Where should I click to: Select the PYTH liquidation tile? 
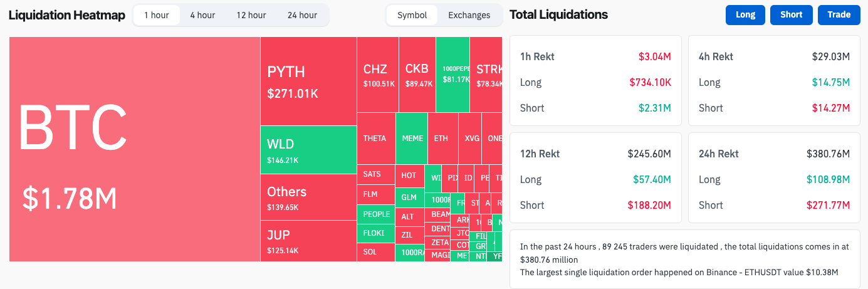click(x=308, y=81)
